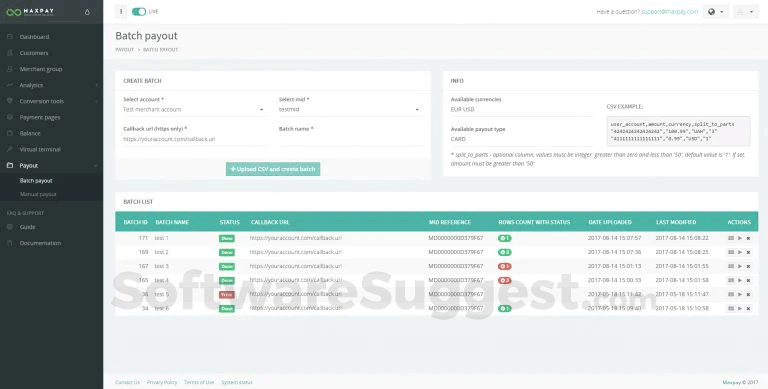Open the Select account dropdown
This screenshot has width=768, height=389.
(193, 110)
